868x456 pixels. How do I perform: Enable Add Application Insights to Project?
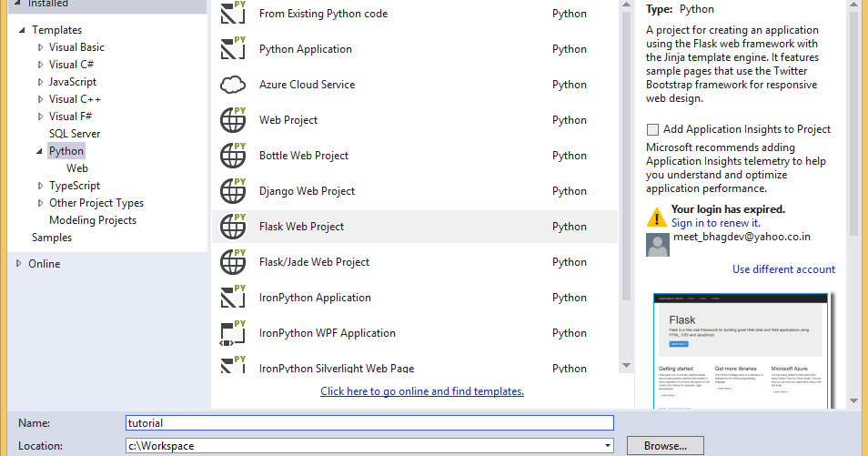point(652,129)
